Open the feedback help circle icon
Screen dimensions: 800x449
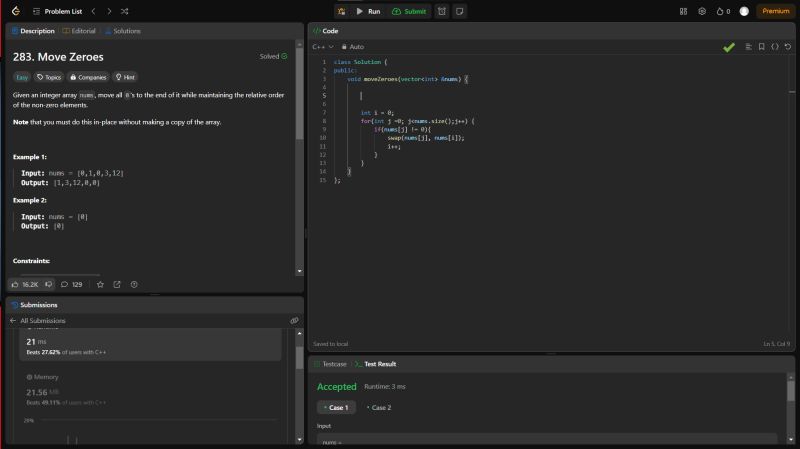[x=134, y=285]
